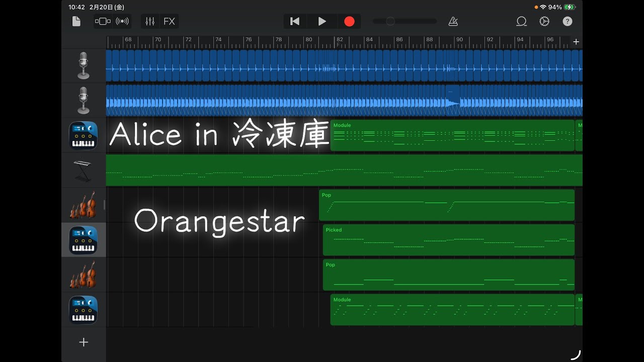
Task: Select second light-blue audio waveform region
Action: (344, 100)
